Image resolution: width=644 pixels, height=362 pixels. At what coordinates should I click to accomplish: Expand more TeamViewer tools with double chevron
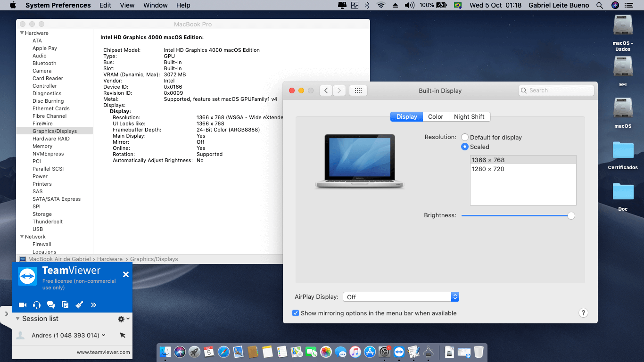point(93,305)
